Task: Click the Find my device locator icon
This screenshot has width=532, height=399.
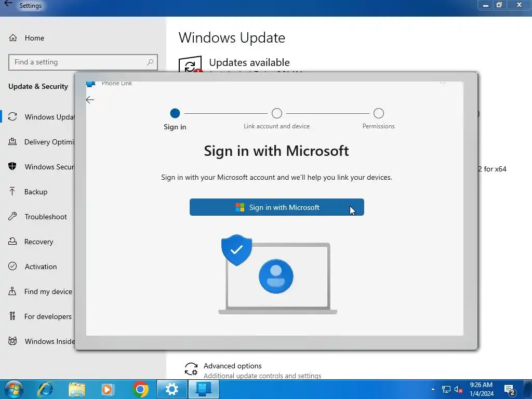Action: point(12,291)
